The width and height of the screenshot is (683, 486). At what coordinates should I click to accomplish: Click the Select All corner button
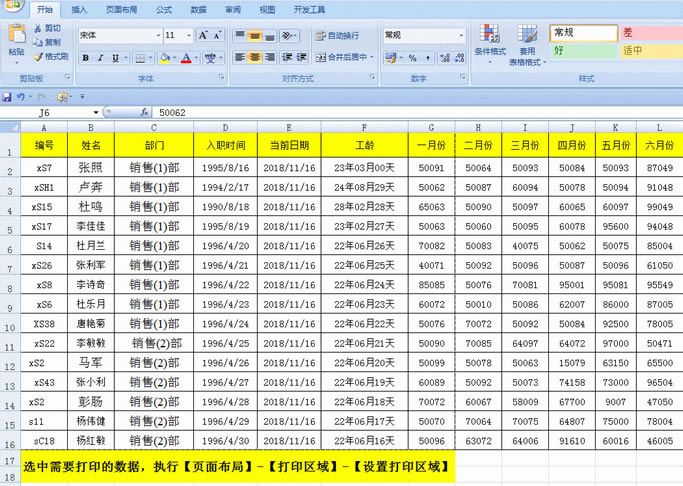10,127
